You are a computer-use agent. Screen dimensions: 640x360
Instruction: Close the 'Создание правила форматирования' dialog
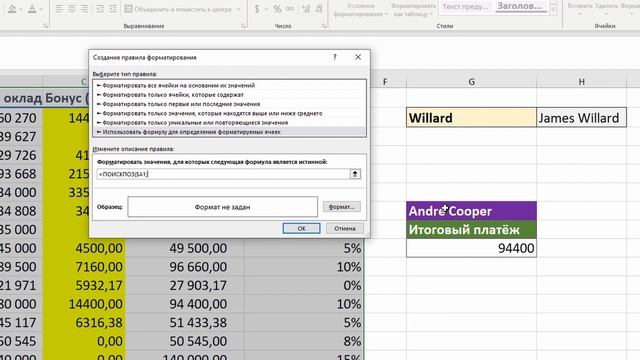(358, 57)
